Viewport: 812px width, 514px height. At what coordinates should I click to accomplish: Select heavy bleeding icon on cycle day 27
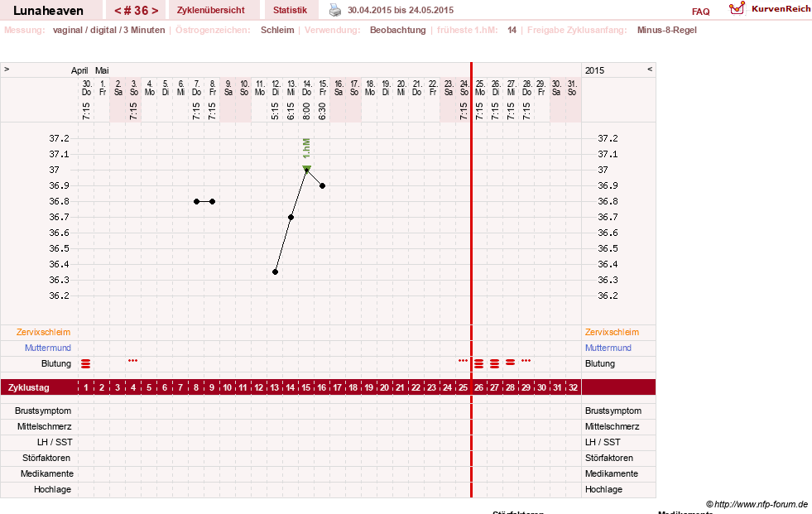pyautogui.click(x=494, y=364)
